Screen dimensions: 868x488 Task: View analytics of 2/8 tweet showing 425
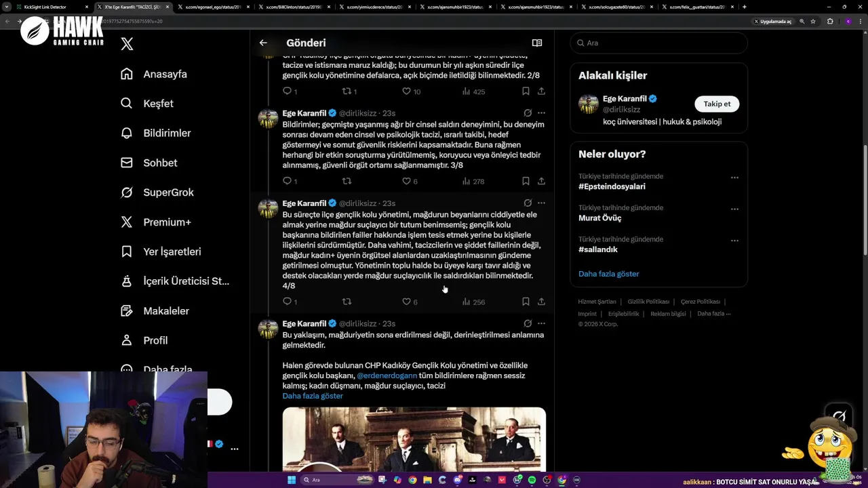tap(473, 91)
